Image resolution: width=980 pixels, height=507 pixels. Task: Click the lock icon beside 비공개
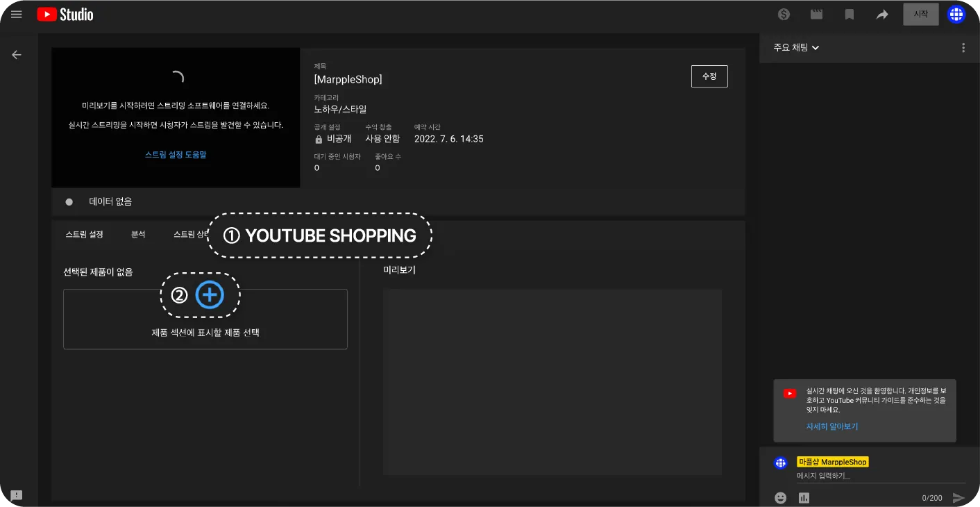[x=319, y=139]
